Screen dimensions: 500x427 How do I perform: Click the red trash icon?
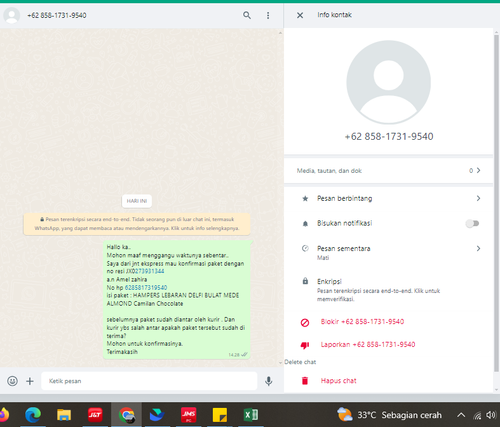(305, 381)
